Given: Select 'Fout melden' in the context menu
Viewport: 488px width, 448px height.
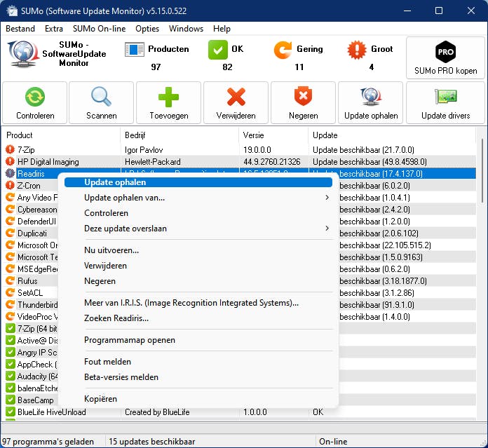Looking at the screenshot, I should (198, 362).
